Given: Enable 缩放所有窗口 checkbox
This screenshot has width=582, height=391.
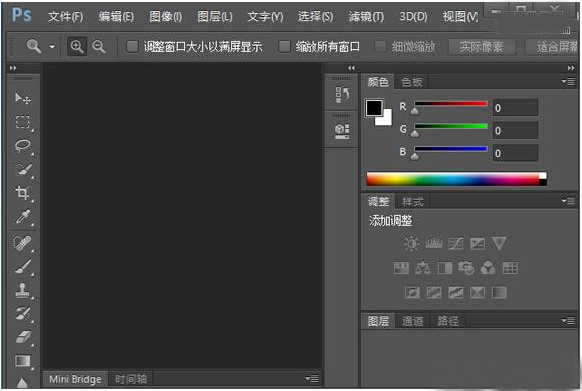Looking at the screenshot, I should pyautogui.click(x=284, y=47).
